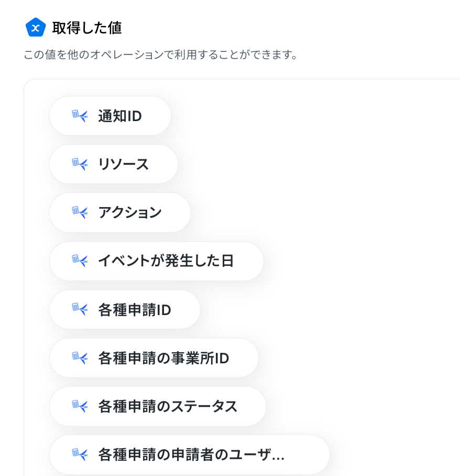Click the freee icon in リソース chip

[80, 164]
